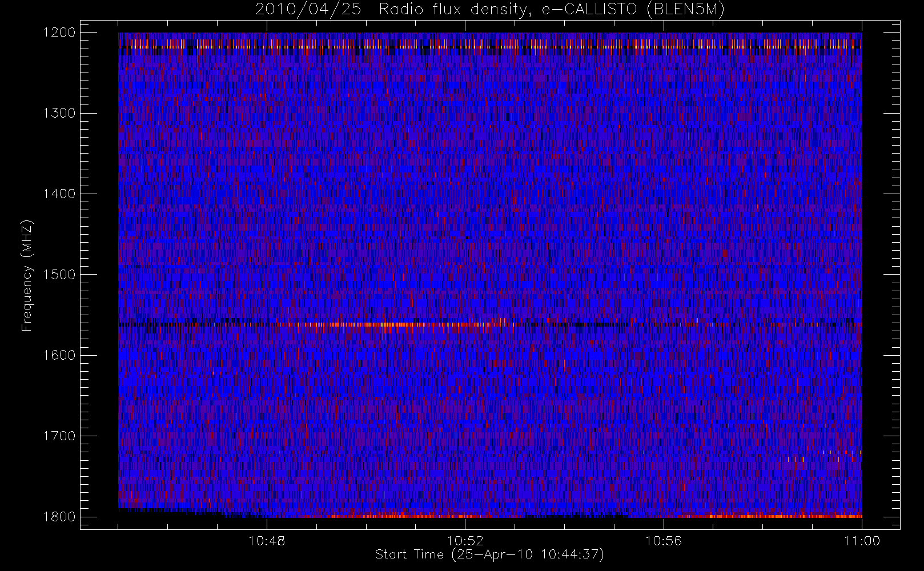Click the 1300 frequency tick label
Viewport: 924px width, 571px height.
(59, 113)
